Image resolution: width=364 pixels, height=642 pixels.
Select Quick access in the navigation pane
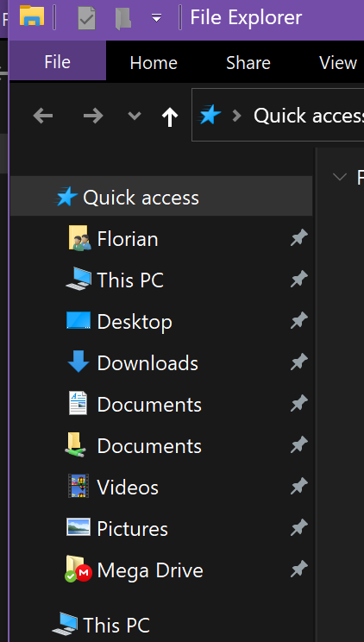pos(161,197)
